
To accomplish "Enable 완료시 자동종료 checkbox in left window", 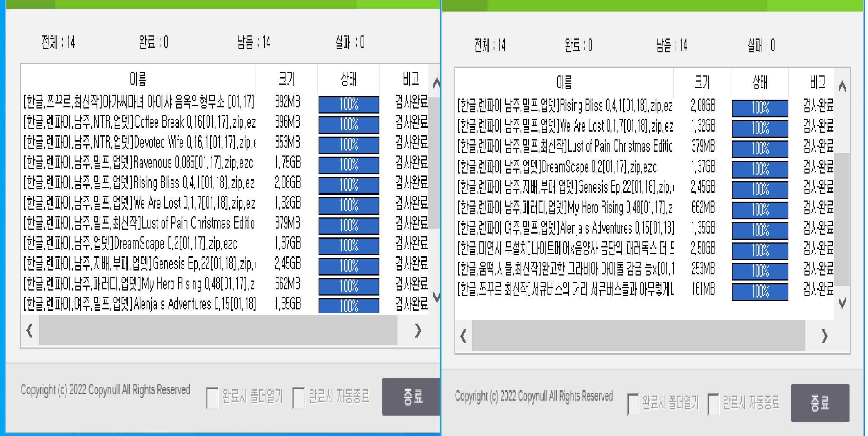I will (x=299, y=398).
